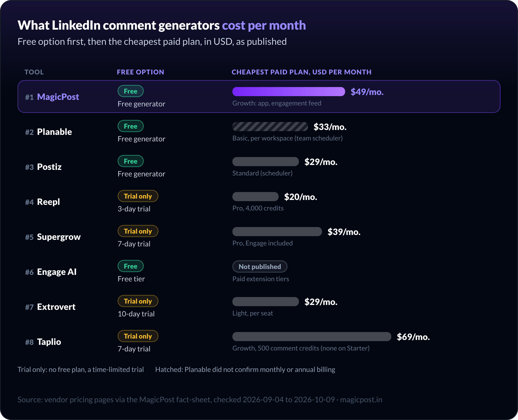This screenshot has height=420, width=518.
Task: Click 'Paid extension tiers' description
Action: (x=261, y=279)
